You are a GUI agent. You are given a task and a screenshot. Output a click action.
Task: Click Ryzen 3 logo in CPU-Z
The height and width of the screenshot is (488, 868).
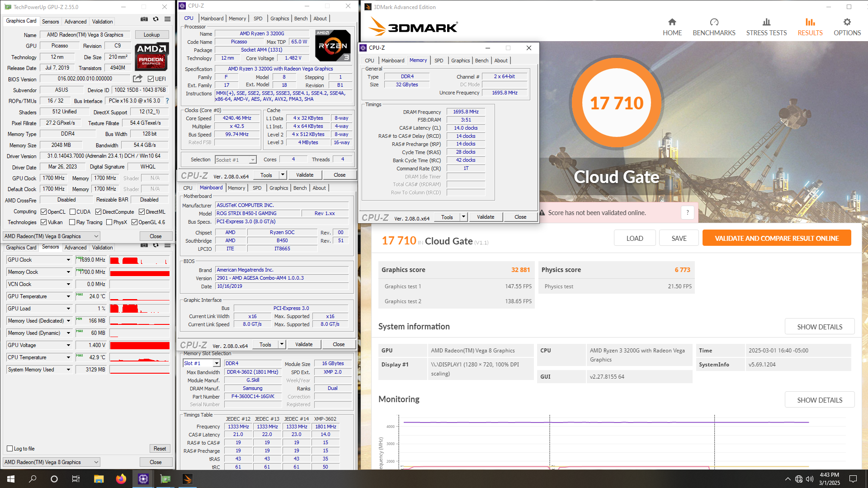coord(333,46)
